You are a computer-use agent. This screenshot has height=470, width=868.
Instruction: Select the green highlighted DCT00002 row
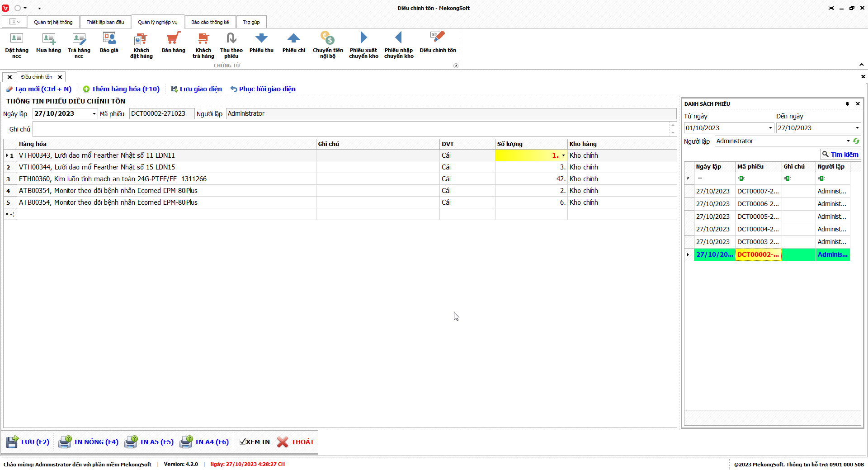pos(758,255)
